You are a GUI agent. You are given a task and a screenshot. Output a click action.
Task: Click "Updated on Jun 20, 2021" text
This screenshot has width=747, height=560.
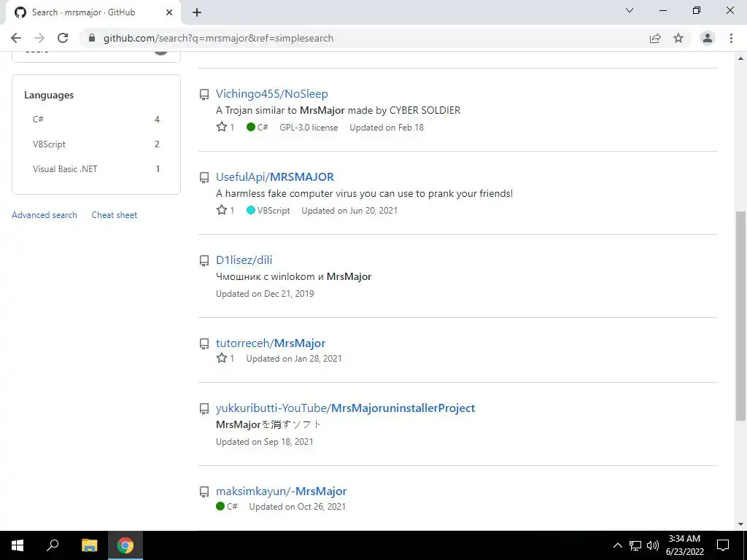tap(349, 211)
